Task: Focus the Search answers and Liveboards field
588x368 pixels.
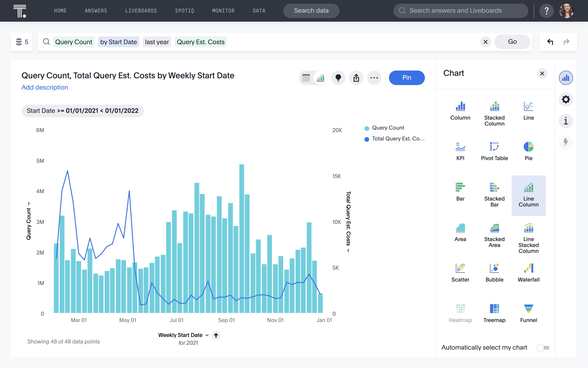Action: [x=461, y=11]
